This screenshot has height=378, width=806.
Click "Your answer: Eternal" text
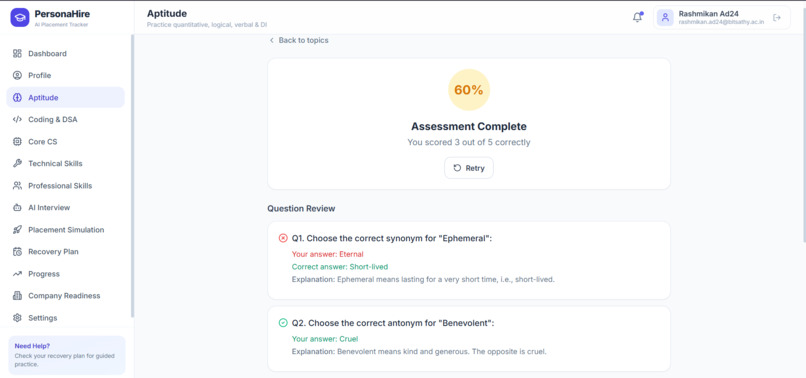[327, 254]
